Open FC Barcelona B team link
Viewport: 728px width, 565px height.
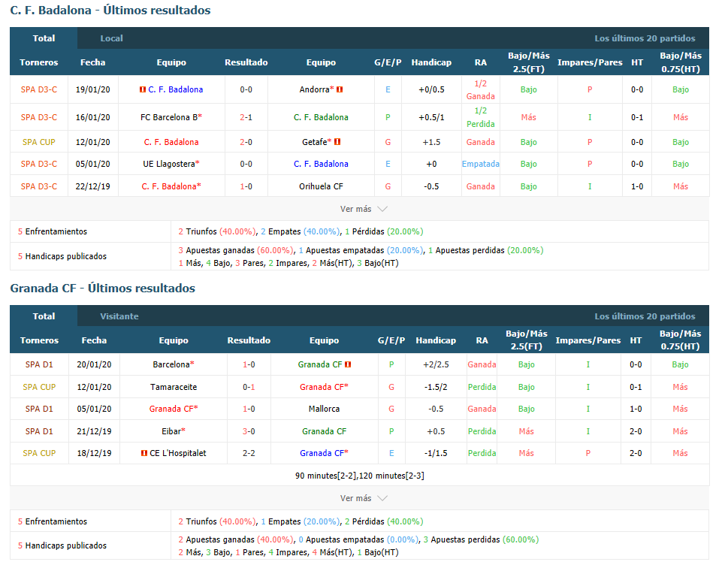(x=169, y=117)
